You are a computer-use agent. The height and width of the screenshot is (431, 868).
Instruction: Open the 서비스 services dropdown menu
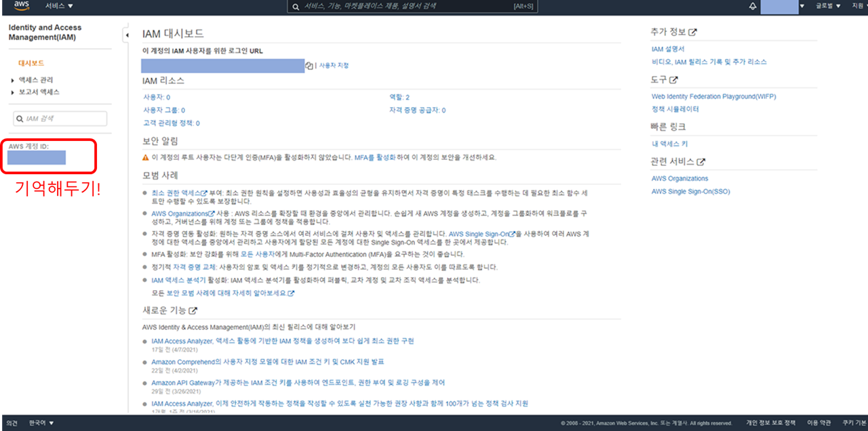59,5
